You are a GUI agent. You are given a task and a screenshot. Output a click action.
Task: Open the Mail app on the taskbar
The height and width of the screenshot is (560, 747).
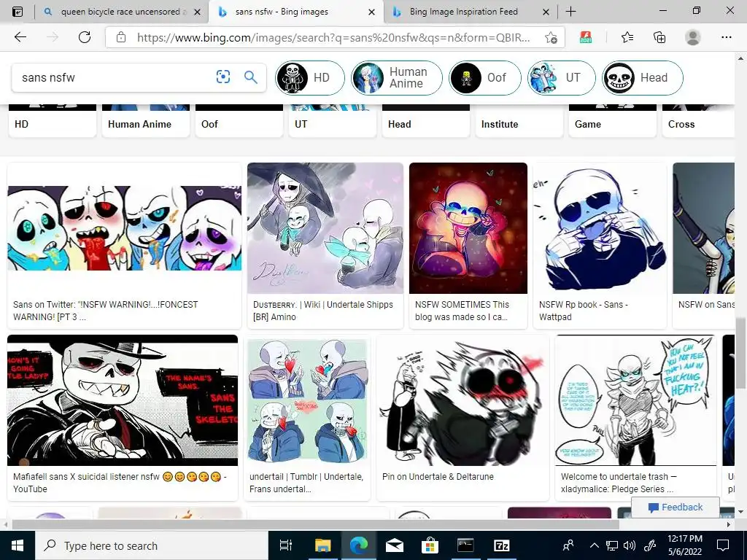395,545
